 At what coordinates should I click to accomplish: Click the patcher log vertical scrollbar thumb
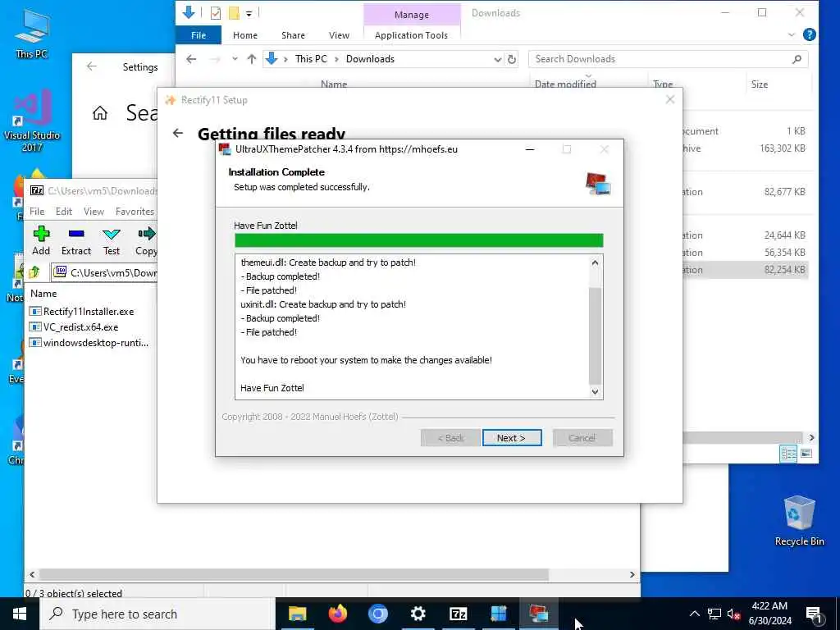coord(595,336)
